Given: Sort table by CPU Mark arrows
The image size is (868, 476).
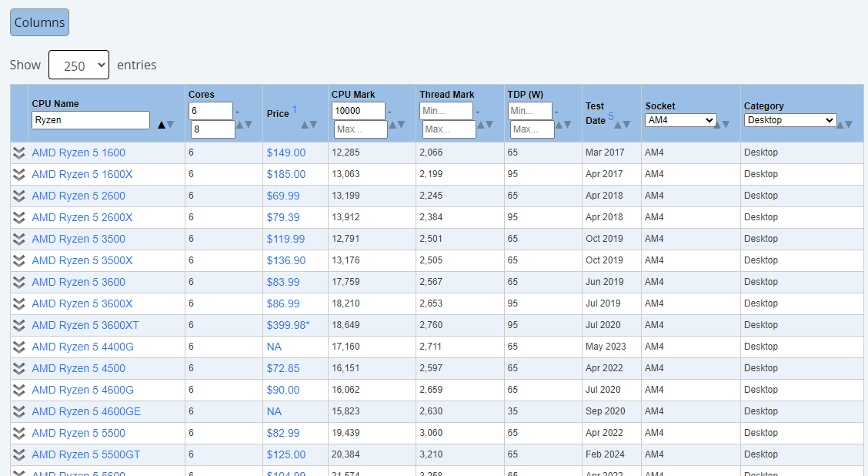Looking at the screenshot, I should [397, 125].
